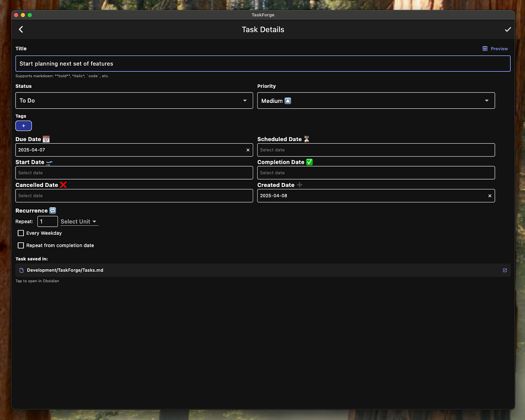Open Tasks.md in Obsidian via external link icon

[x=504, y=270]
